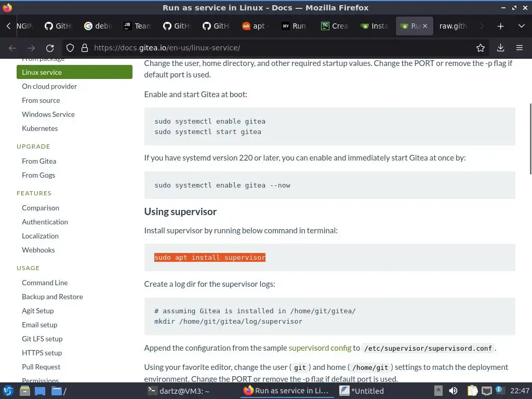Viewport: 532px width, 399px height.
Task: Click the Using supervisor heading
Action: click(180, 211)
